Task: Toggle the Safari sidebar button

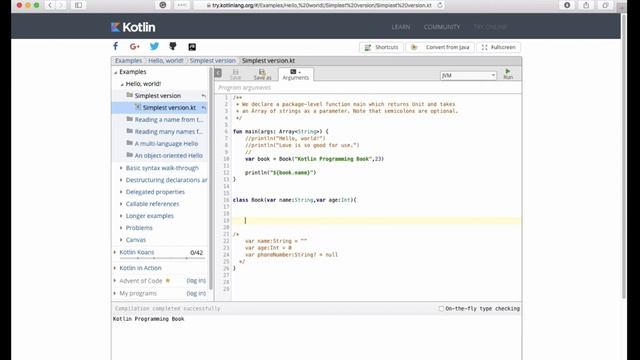Action: coord(78,5)
